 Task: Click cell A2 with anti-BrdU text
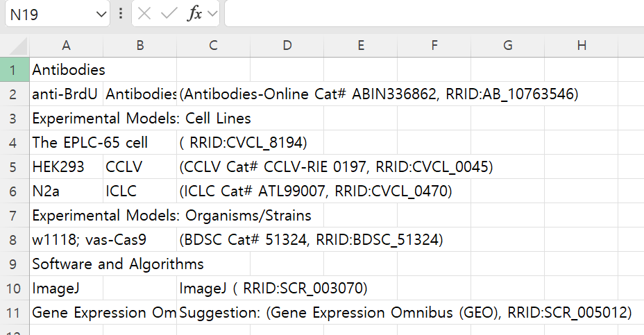point(66,94)
